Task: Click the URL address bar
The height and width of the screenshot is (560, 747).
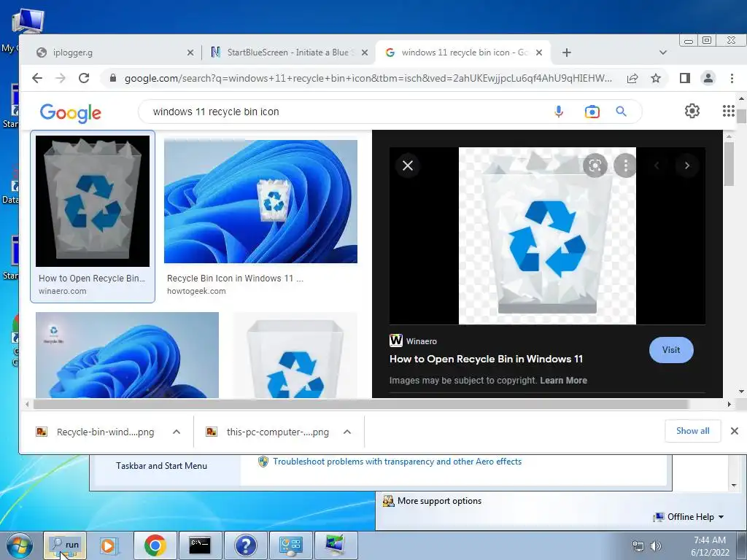Action: click(x=368, y=78)
